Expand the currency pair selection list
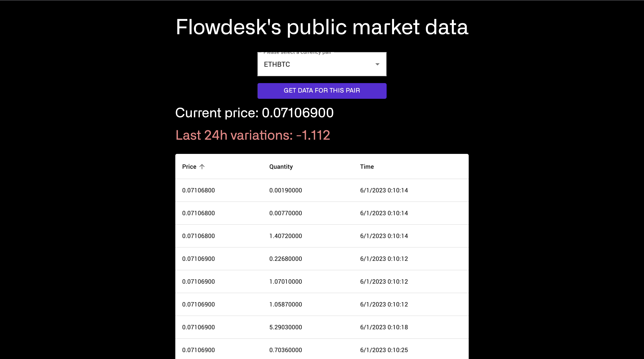 pos(322,64)
